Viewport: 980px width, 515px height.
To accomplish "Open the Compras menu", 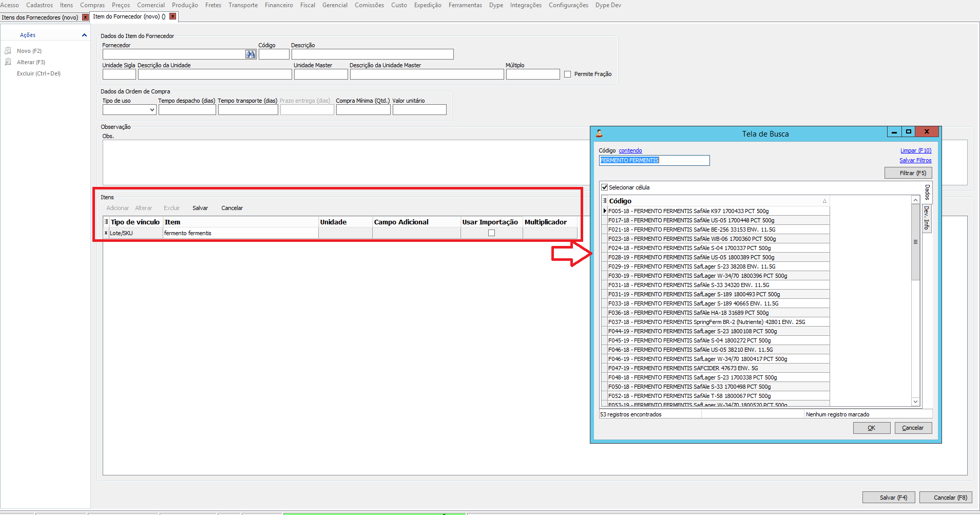I will 92,5.
